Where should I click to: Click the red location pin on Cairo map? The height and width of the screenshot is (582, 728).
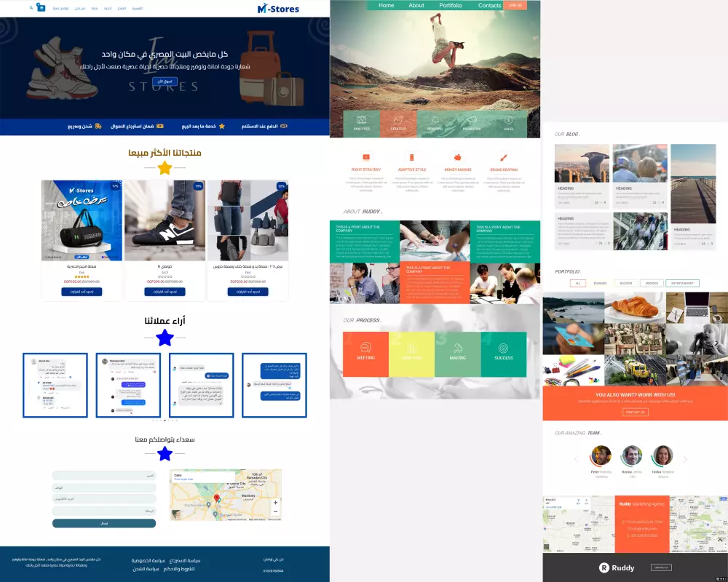[x=216, y=499]
